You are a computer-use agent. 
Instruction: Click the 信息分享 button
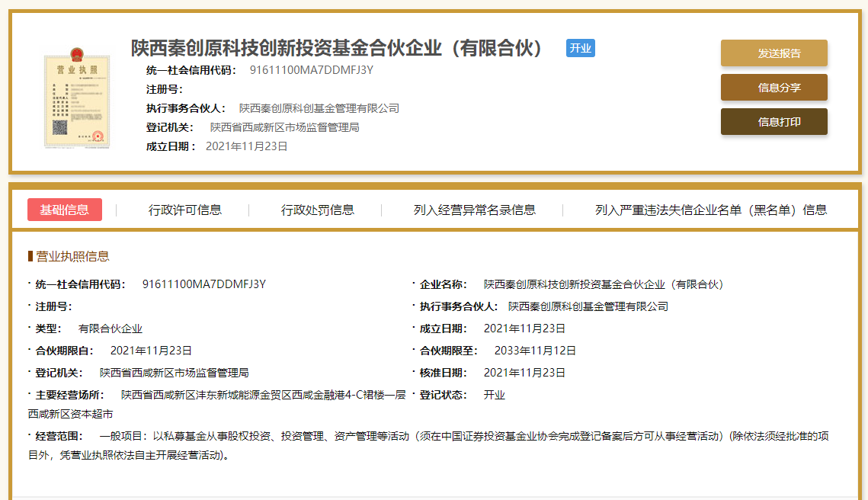click(774, 88)
